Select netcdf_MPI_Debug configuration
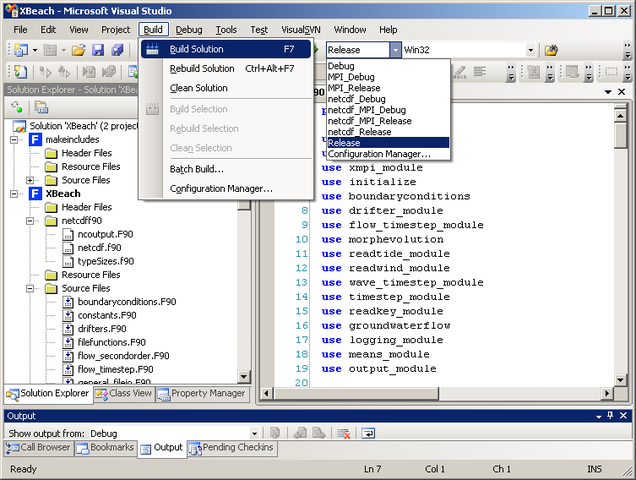 (388, 110)
